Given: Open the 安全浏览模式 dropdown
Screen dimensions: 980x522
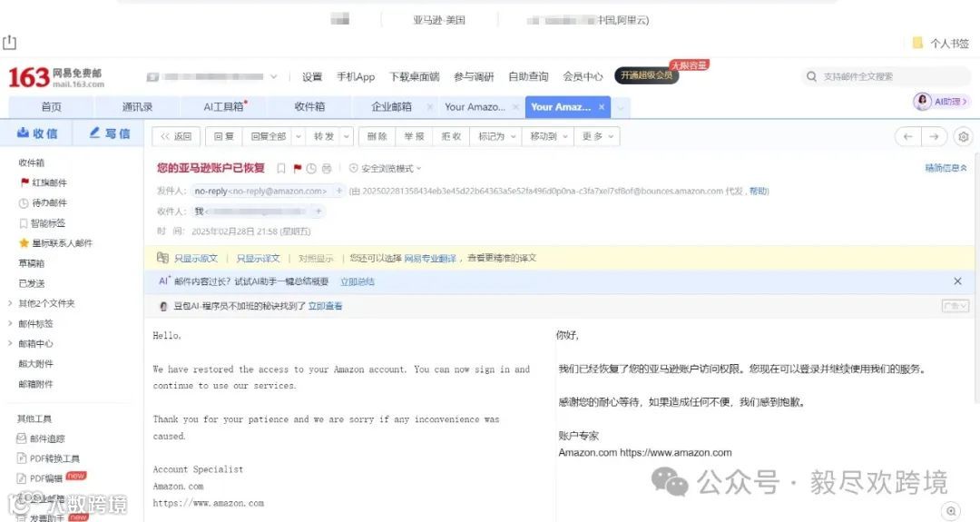Looking at the screenshot, I should click(385, 169).
